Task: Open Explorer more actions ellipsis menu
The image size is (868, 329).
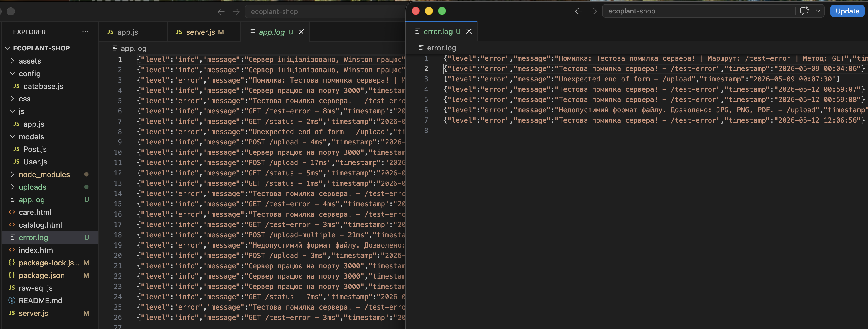Action: pyautogui.click(x=85, y=32)
